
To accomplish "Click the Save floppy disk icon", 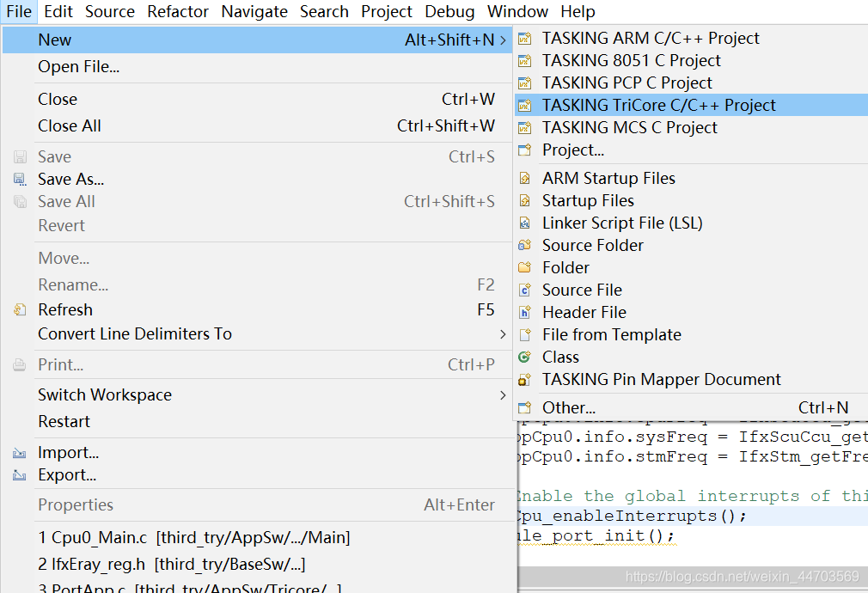I will [x=20, y=157].
